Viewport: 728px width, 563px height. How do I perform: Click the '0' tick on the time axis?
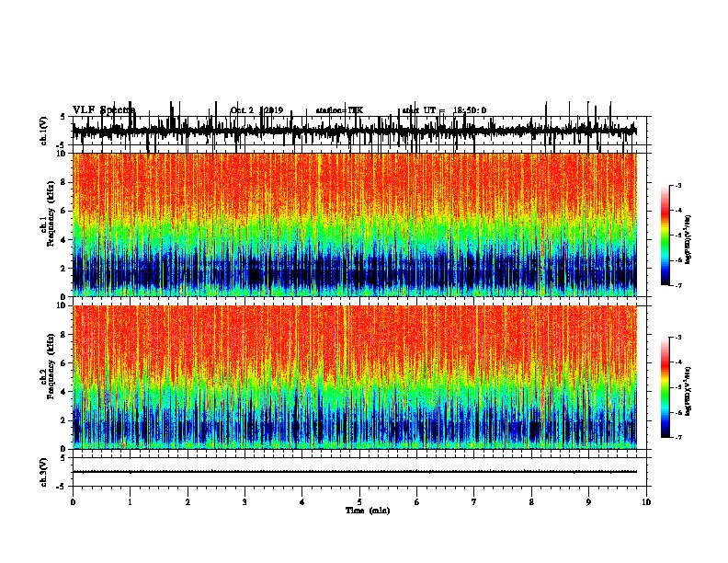(73, 501)
